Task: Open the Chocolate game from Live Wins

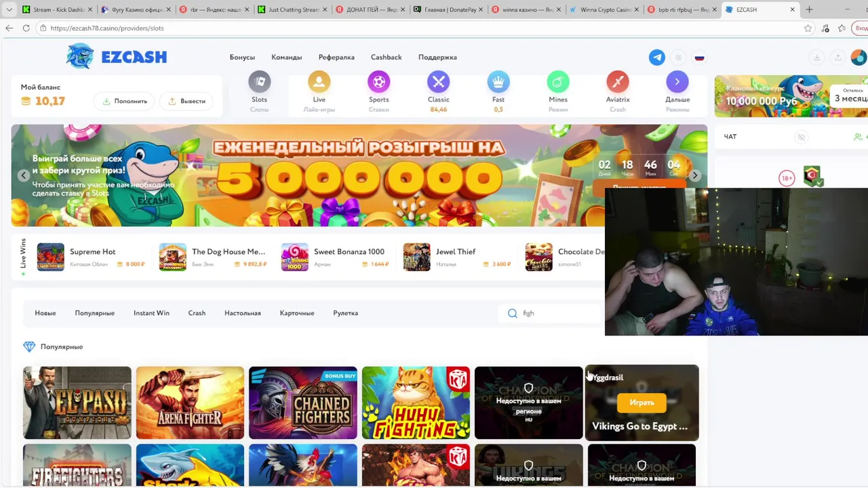Action: tap(565, 257)
